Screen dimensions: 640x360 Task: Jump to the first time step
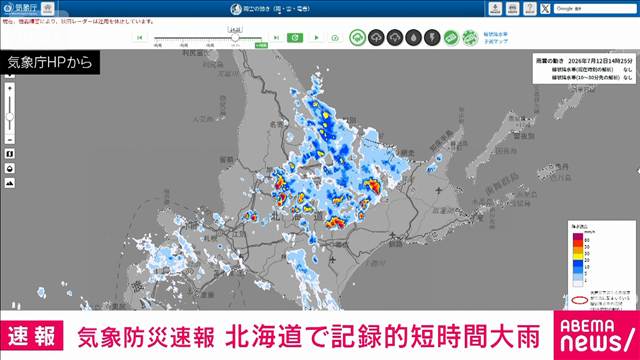pyautogui.click(x=140, y=38)
